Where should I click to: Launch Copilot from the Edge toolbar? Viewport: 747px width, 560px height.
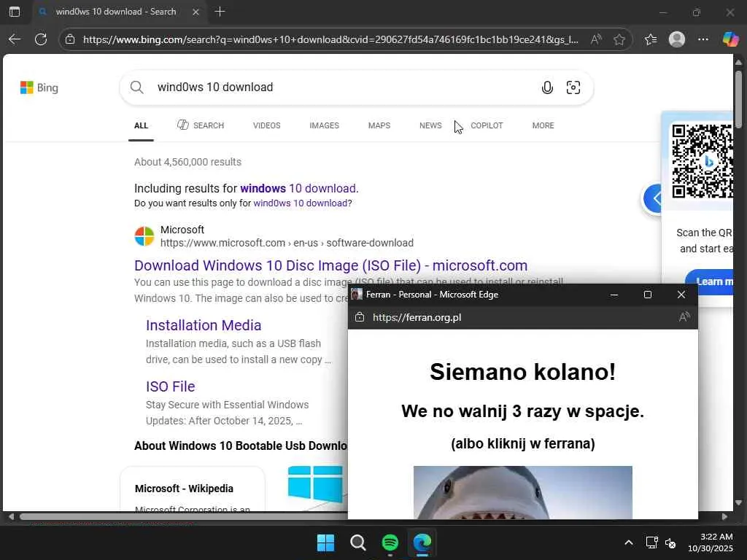point(729,39)
